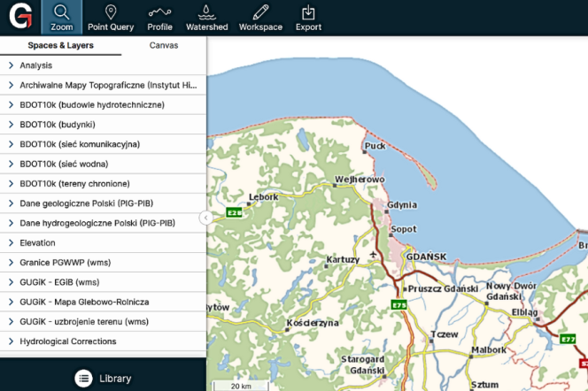
Task: Click the Library list icon
Action: coord(83,378)
